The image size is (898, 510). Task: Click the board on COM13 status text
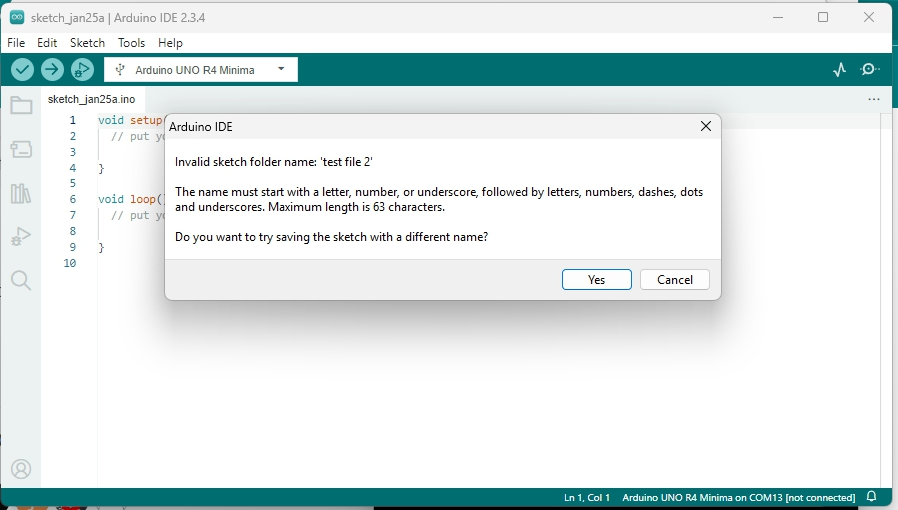click(738, 497)
